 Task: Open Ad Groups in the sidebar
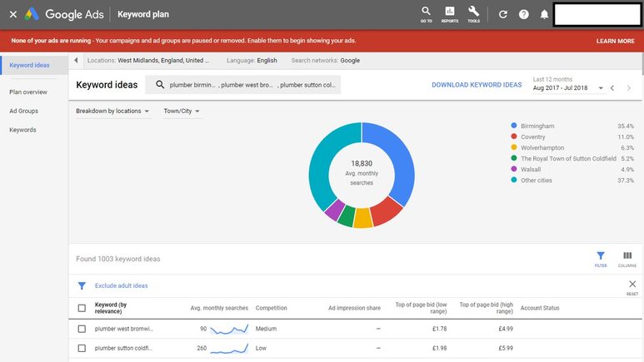(x=24, y=111)
